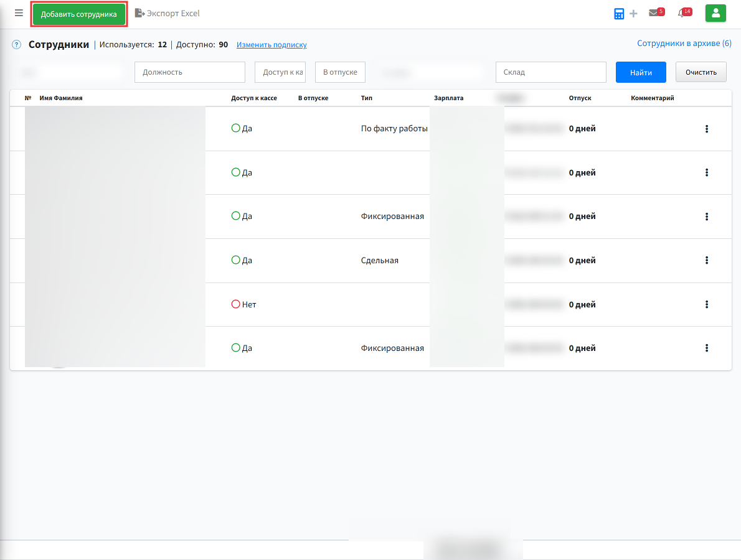Image resolution: width=741 pixels, height=560 pixels.
Task: Open three-dot menu for По факту работы row
Action: pyautogui.click(x=707, y=128)
